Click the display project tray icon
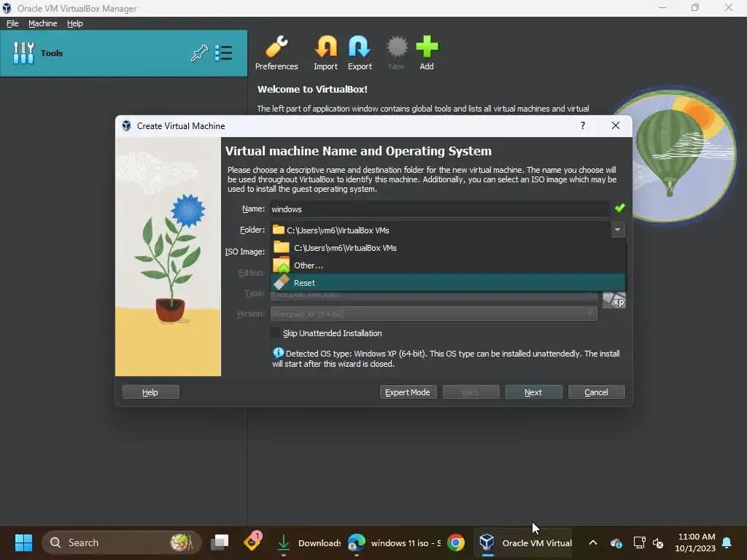Image resolution: width=747 pixels, height=560 pixels. pyautogui.click(x=639, y=542)
